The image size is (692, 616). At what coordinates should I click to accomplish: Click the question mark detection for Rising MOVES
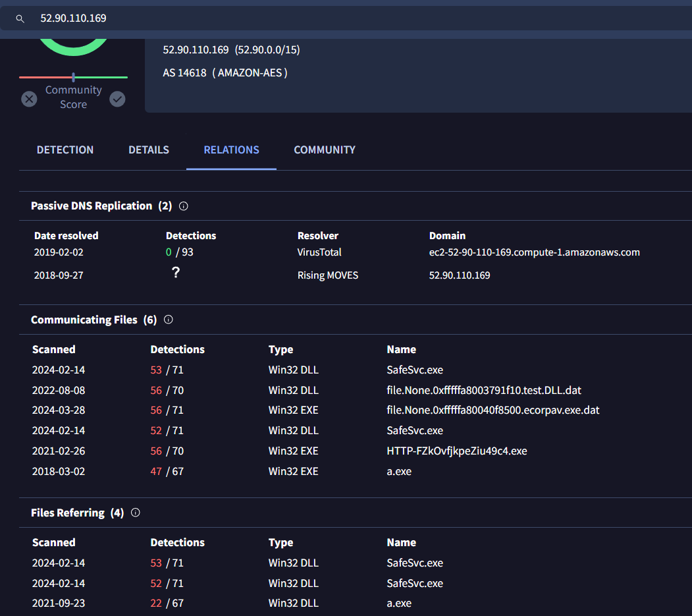[175, 273]
